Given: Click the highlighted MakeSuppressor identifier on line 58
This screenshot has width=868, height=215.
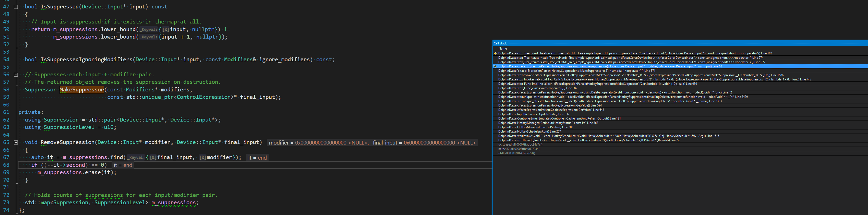Looking at the screenshot, I should click(x=81, y=90).
